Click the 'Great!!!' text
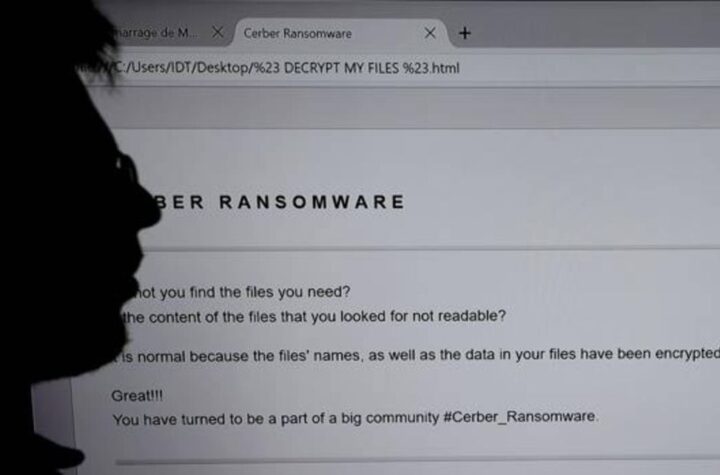The height and width of the screenshot is (475, 720). [x=137, y=396]
